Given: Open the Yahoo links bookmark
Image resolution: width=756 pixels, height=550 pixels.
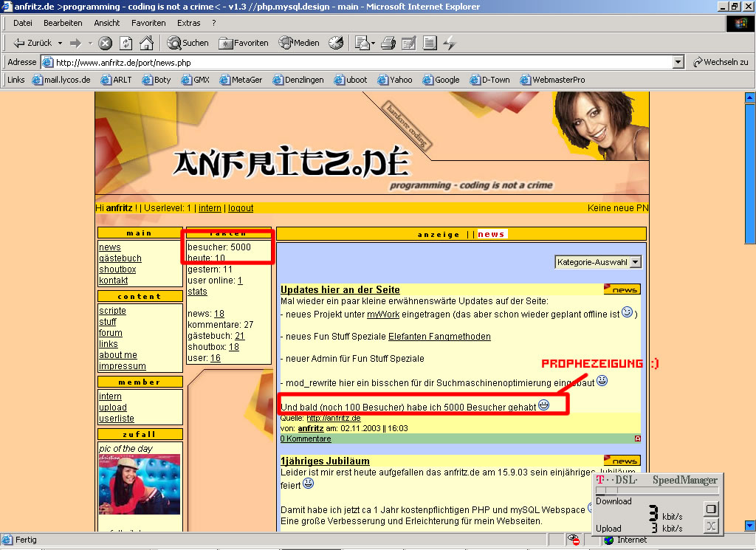Looking at the screenshot, I should 395,80.
